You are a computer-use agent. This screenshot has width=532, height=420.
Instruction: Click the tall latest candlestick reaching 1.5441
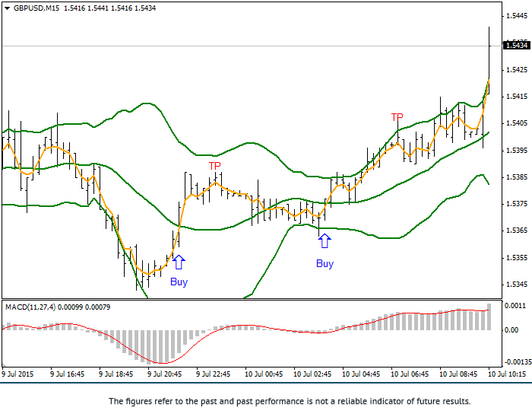pyautogui.click(x=489, y=61)
